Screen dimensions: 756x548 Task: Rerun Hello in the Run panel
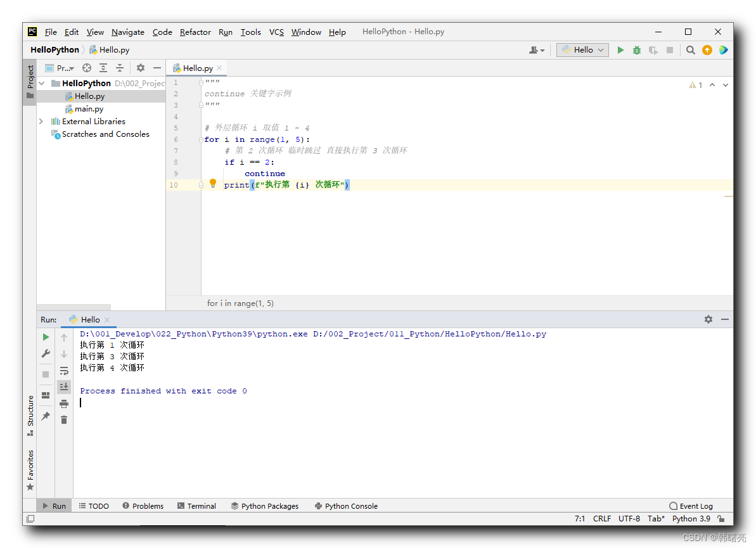coord(46,337)
